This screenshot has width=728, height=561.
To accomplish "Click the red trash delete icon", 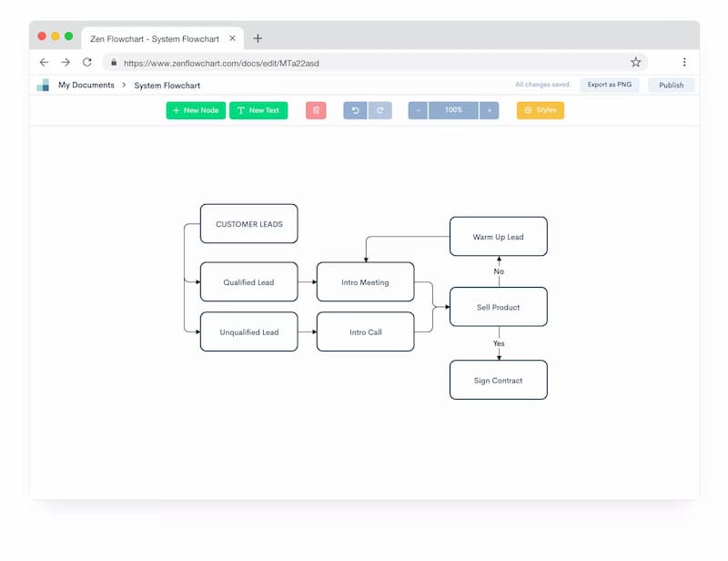I will [x=316, y=110].
